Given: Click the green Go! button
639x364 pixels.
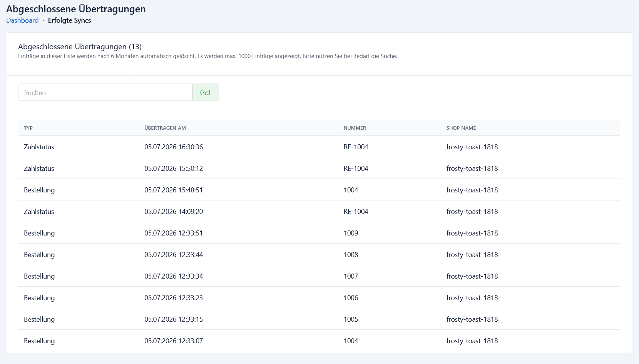Looking at the screenshot, I should click(x=206, y=92).
